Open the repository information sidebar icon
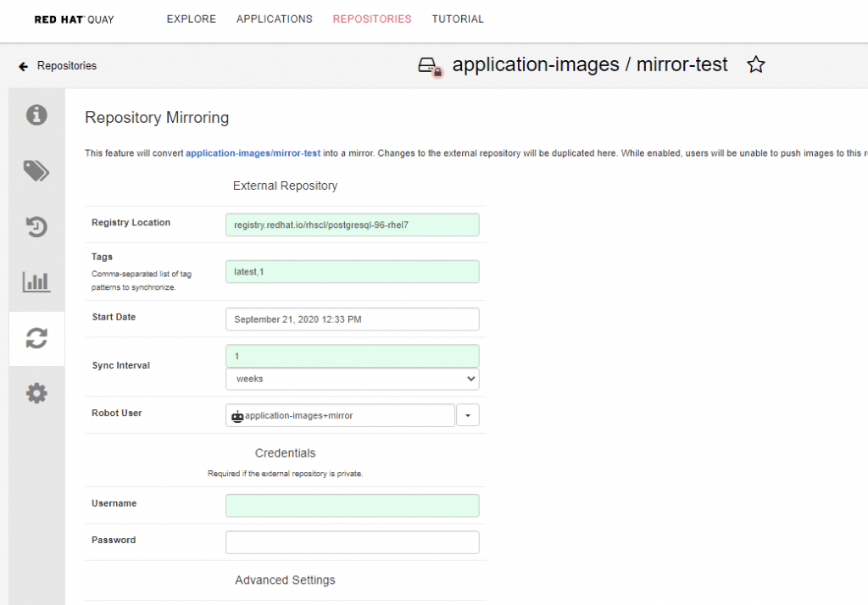Viewport: 868px width, 605px height. tap(36, 115)
